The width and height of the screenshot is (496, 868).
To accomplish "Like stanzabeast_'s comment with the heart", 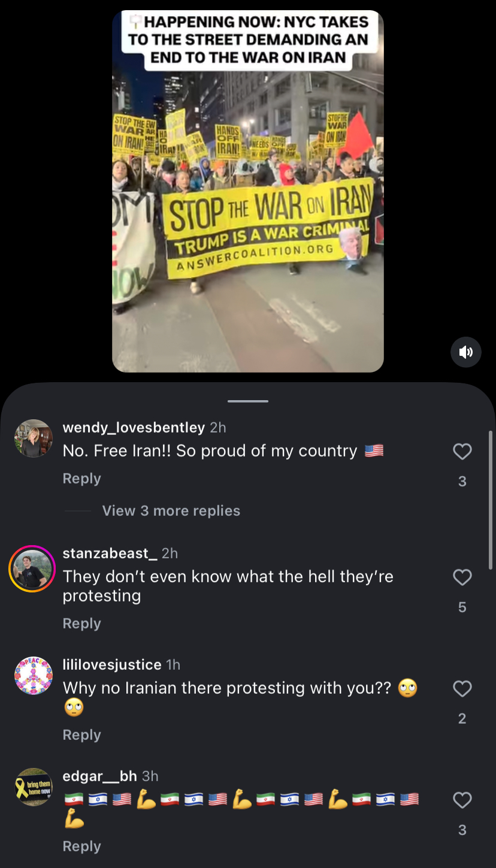I will pyautogui.click(x=462, y=577).
